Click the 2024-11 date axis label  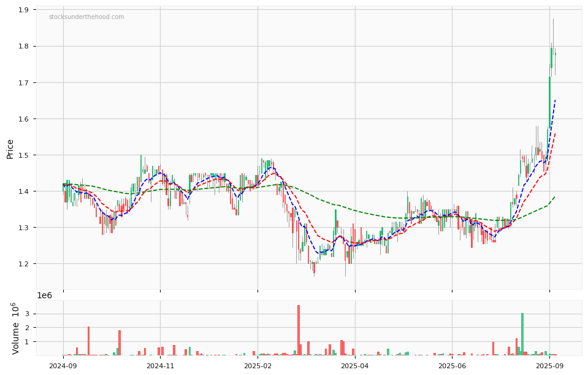pos(160,365)
